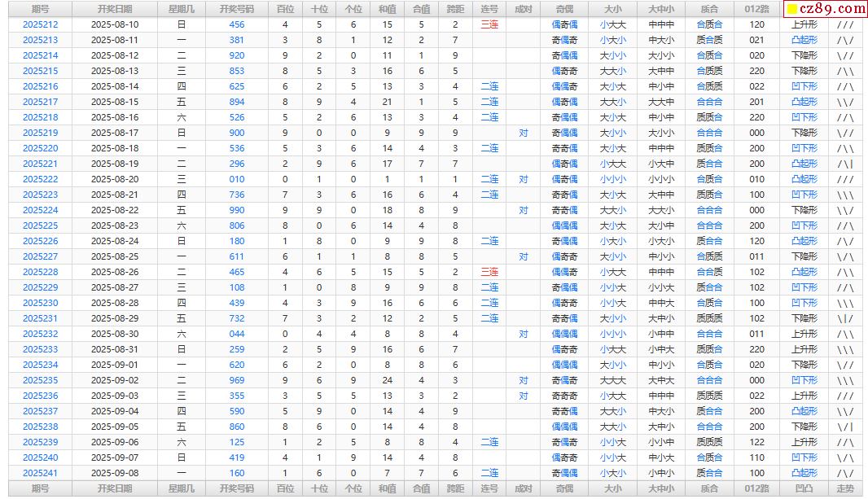
Task: Open issue link 2025219
Action: tap(41, 133)
